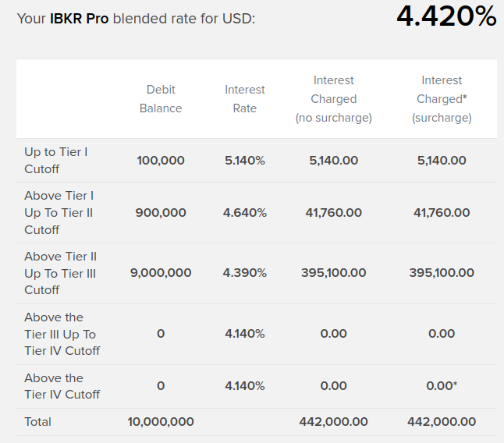Image resolution: width=504 pixels, height=443 pixels.
Task: Click the Above the Tier IV Cutoff label
Action: [62, 386]
